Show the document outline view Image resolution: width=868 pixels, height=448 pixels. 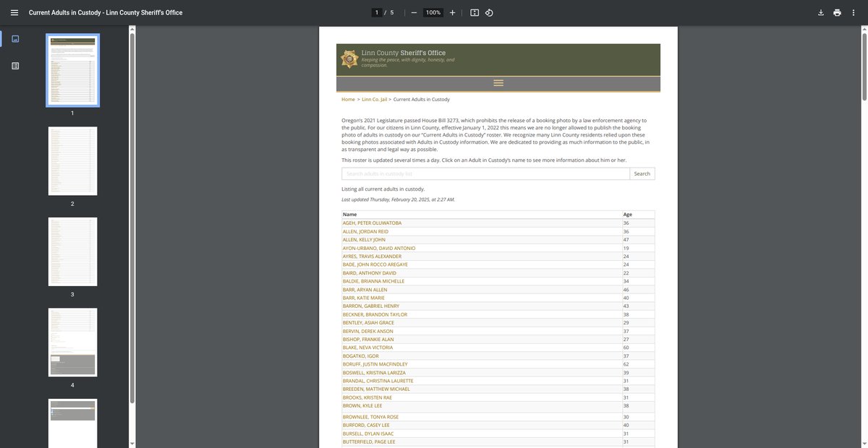15,66
